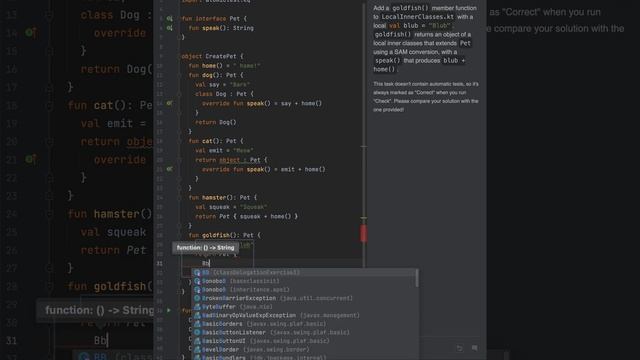Viewport: 640px width, 360px height.
Task: Click 'LocalInnerClasses.kt' in the task description
Action: tap(418, 17)
